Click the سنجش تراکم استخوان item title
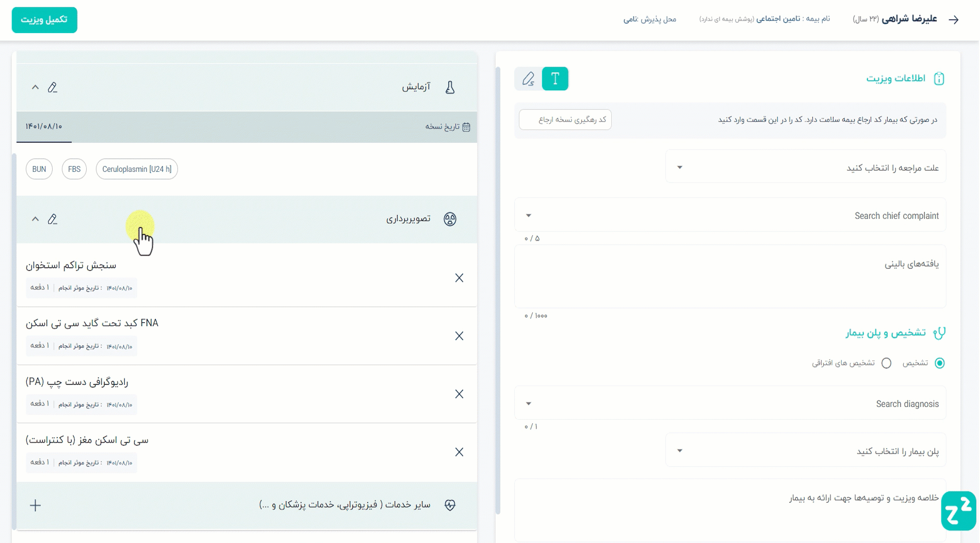This screenshot has width=980, height=543. click(x=71, y=266)
